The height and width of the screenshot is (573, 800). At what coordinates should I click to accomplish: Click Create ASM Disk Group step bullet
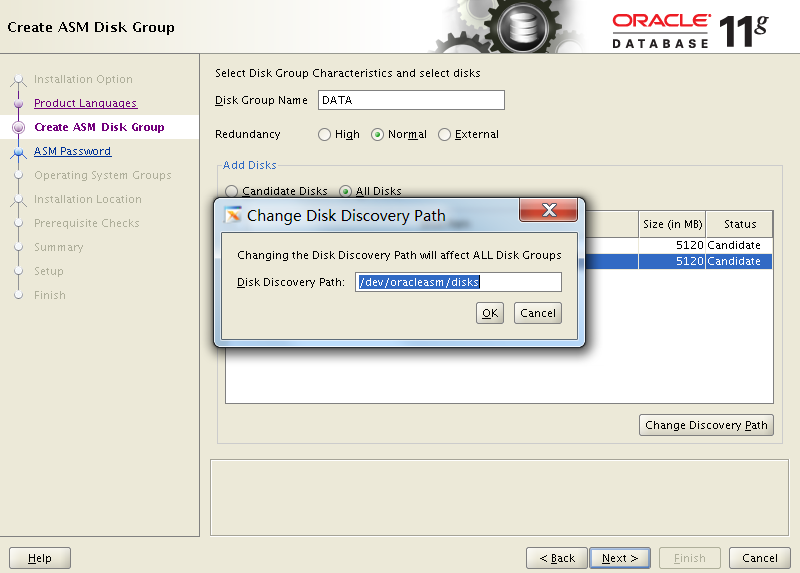coord(18,127)
